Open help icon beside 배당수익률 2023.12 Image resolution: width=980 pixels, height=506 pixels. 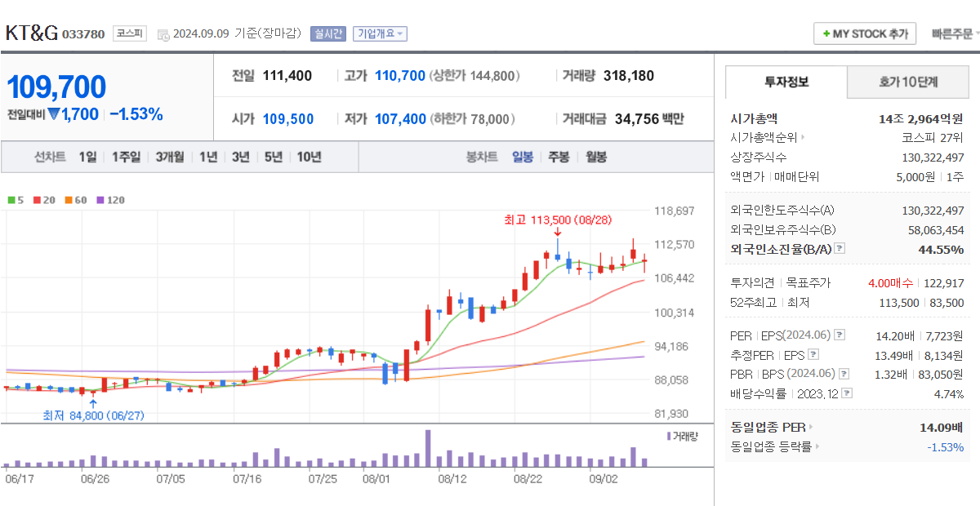point(847,393)
